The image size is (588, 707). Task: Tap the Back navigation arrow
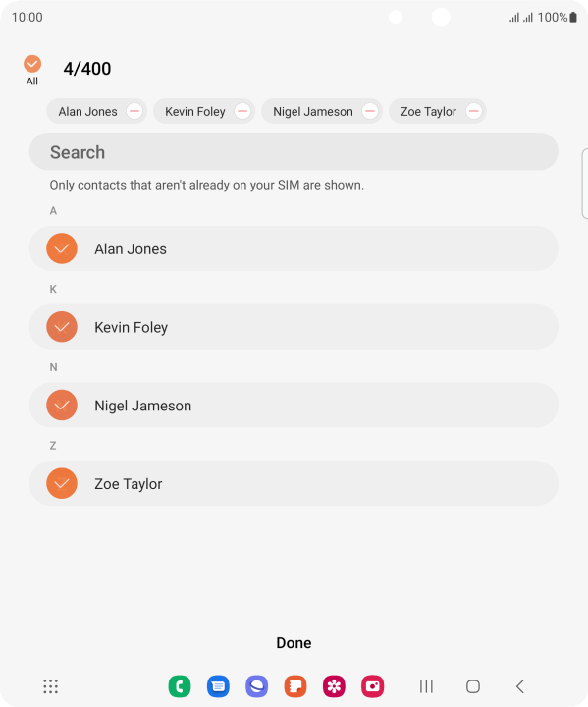tap(520, 686)
